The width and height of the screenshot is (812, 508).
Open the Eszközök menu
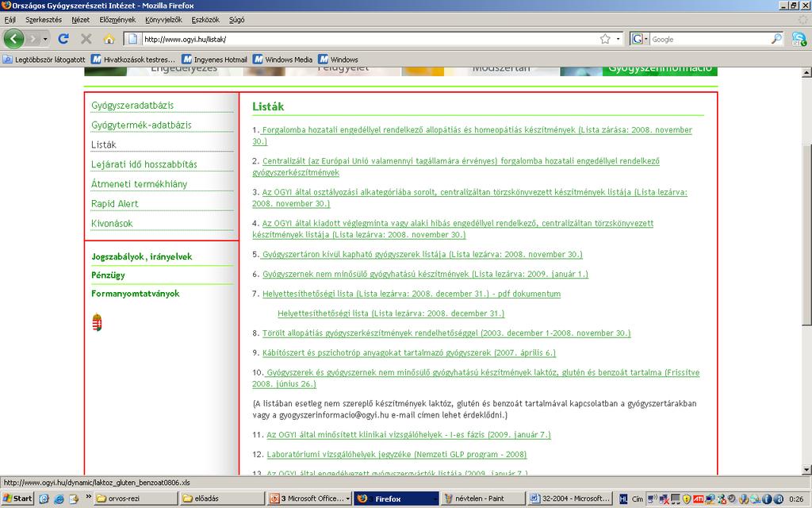coord(205,20)
